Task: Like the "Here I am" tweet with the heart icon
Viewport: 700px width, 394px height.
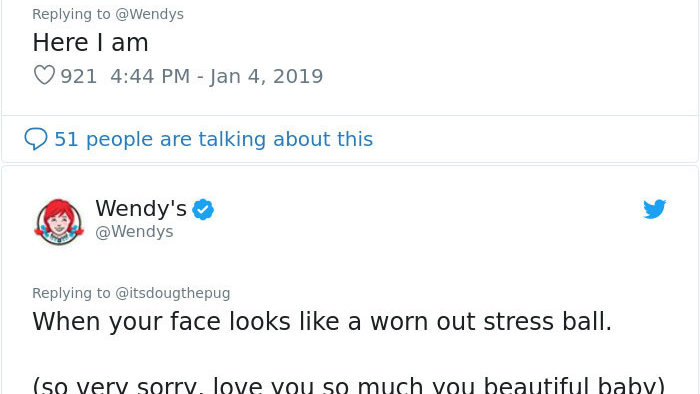Action: coord(44,75)
